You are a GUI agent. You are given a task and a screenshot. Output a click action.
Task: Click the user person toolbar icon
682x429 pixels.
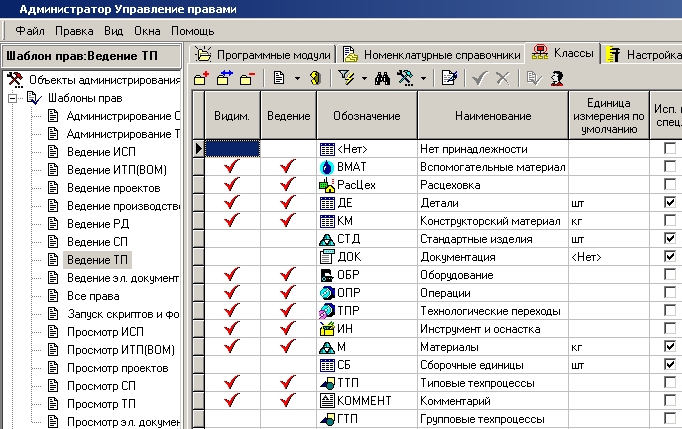point(557,78)
